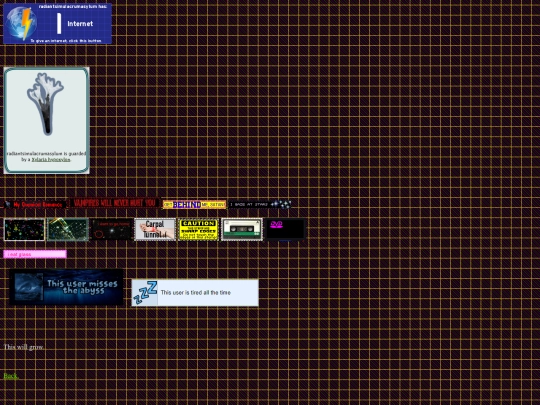Click the DVD logo stamp
Image resolution: width=540 pixels, height=405 pixels.
[285, 229]
